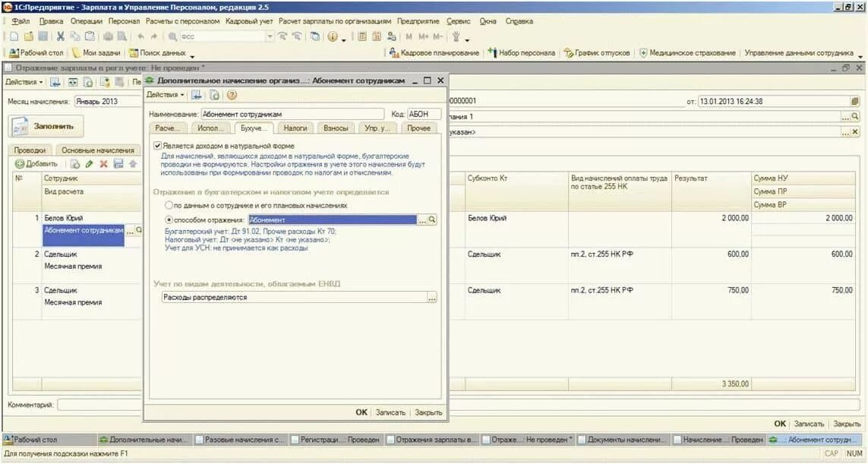Click the M+ memory button
Screen dimensions: 868x464
pos(424,36)
